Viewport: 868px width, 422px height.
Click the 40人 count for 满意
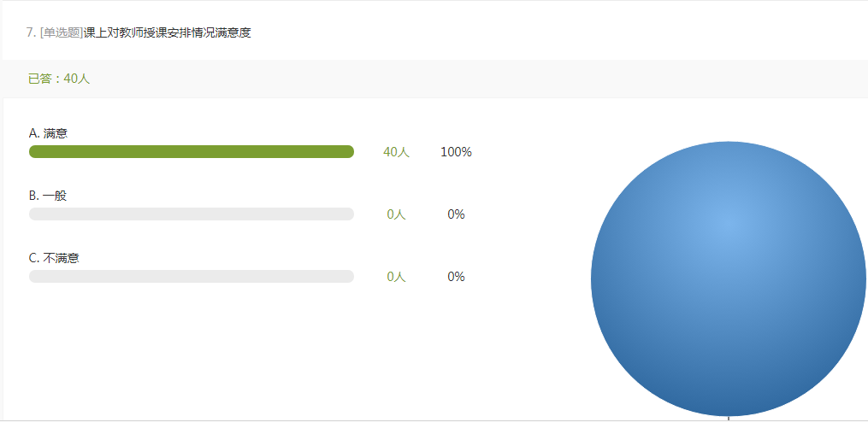(396, 152)
